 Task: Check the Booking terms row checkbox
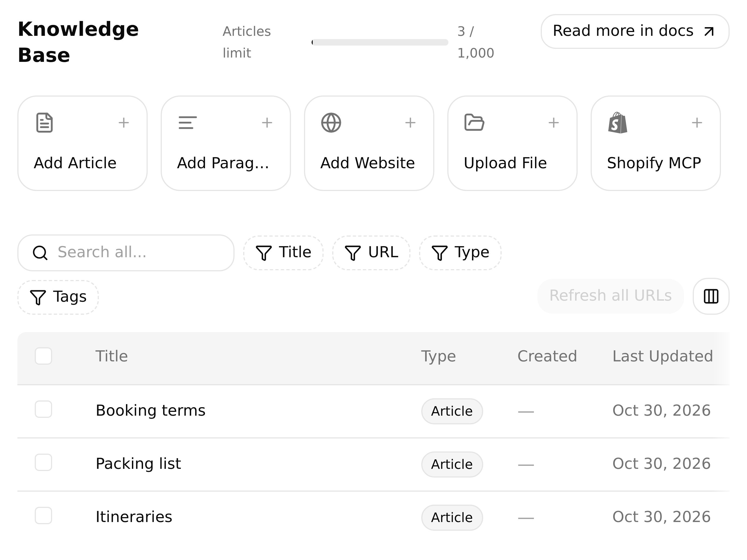pos(43,409)
